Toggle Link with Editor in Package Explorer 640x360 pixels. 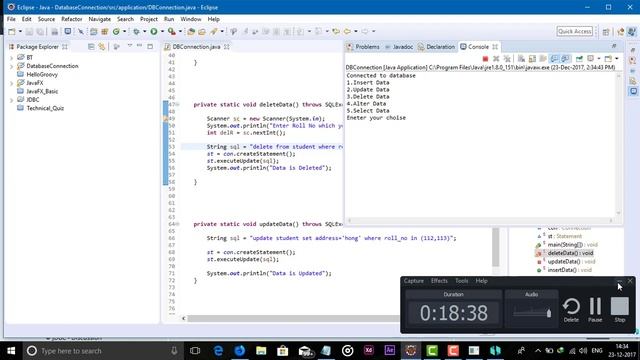click(102, 47)
